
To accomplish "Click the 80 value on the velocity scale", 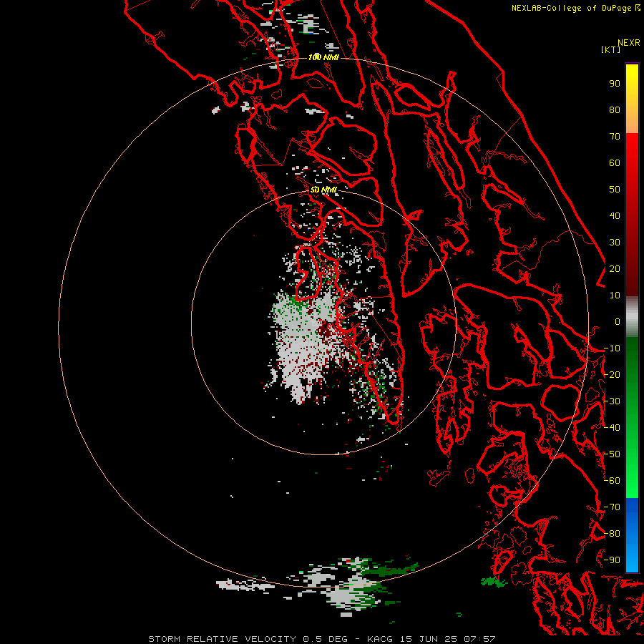I will [615, 109].
